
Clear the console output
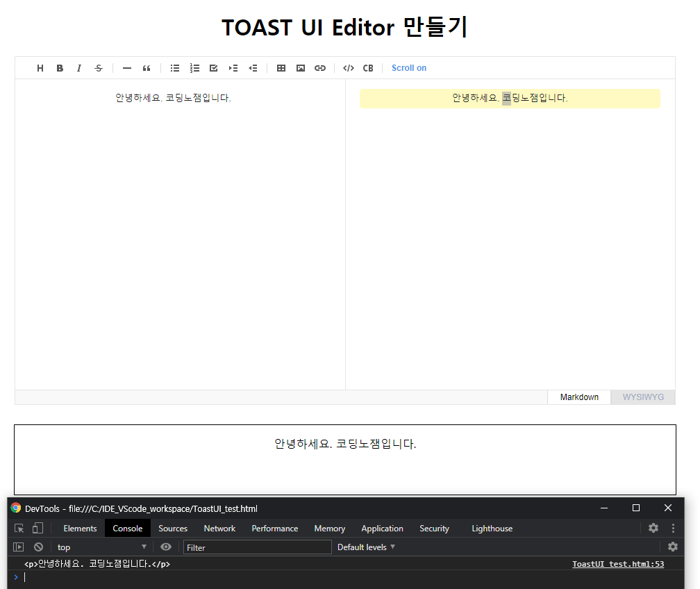[x=38, y=547]
